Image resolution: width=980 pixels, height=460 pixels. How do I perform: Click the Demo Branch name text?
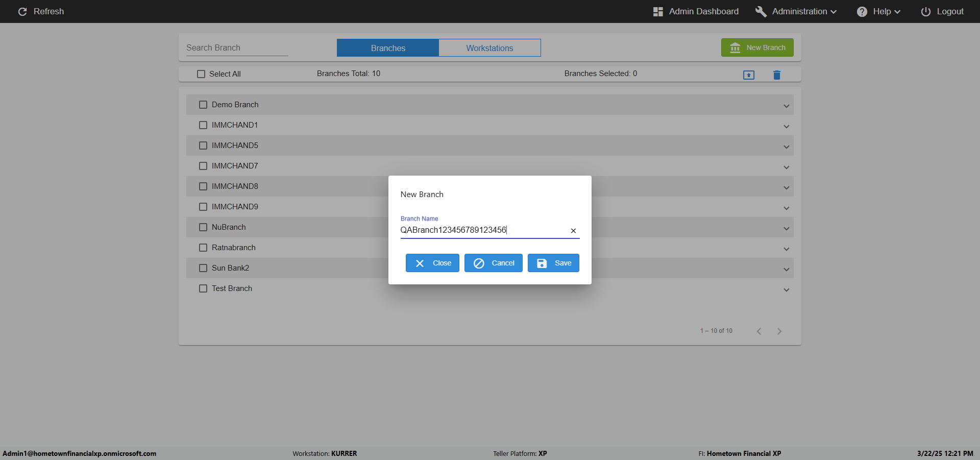click(x=235, y=105)
